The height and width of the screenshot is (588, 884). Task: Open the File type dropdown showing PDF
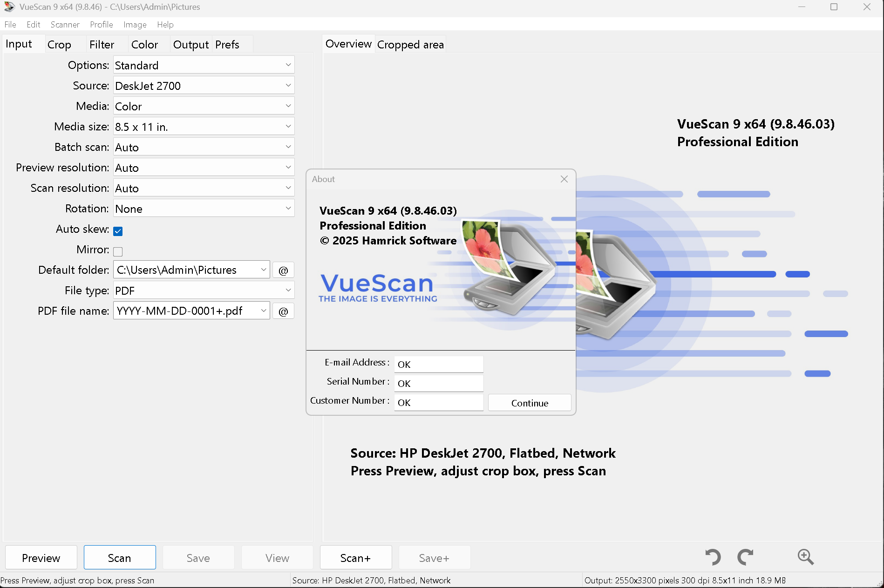click(204, 291)
